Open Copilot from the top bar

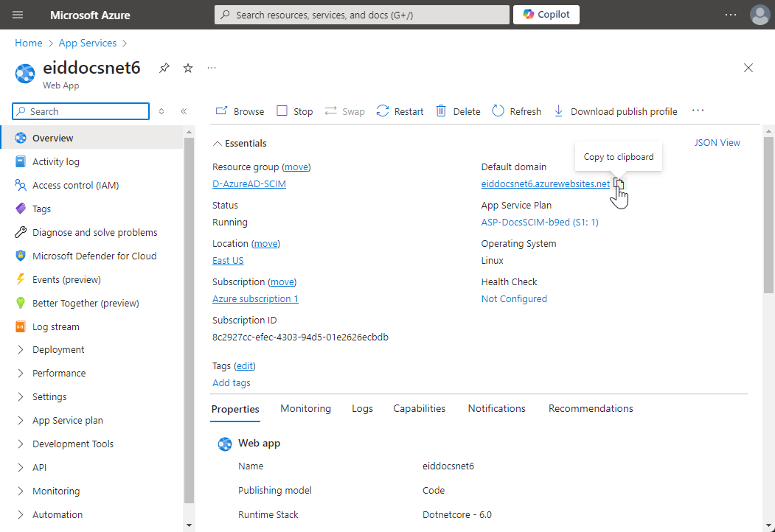[546, 15]
